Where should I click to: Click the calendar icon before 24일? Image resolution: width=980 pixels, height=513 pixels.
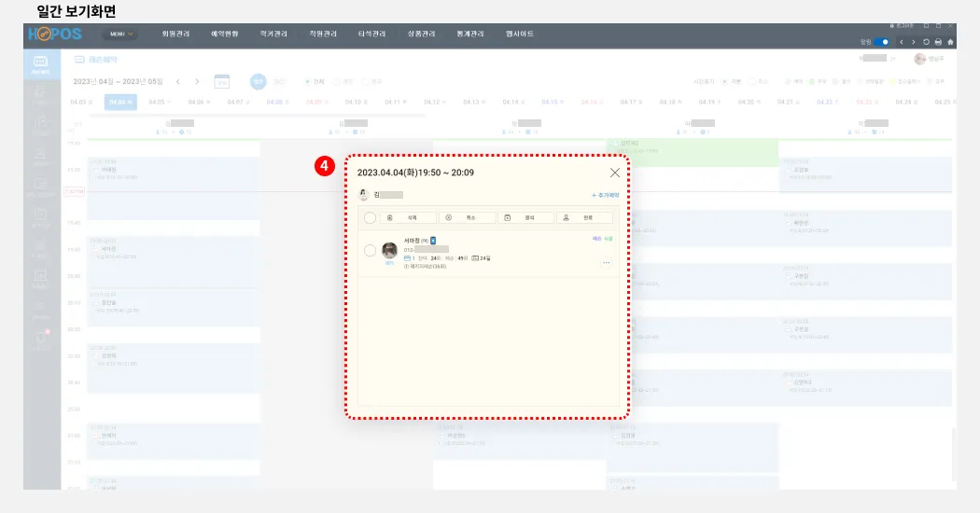click(474, 258)
